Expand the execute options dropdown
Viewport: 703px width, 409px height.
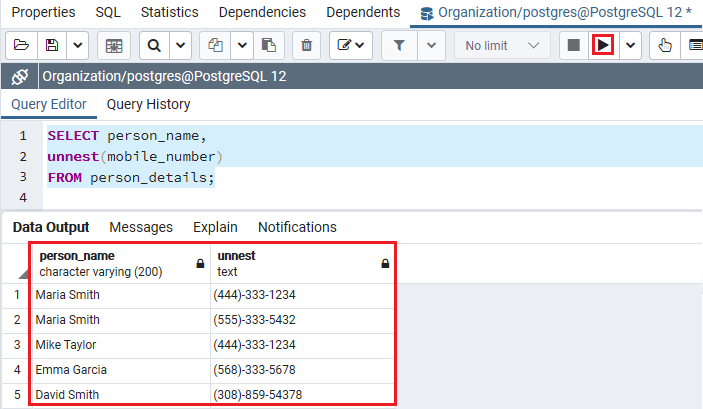(630, 45)
